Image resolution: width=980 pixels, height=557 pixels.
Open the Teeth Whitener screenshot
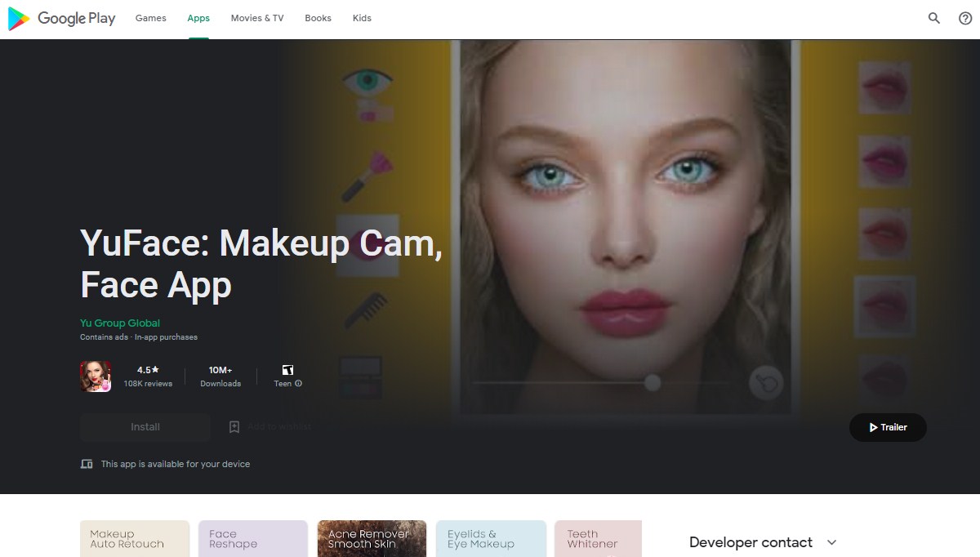(598, 539)
